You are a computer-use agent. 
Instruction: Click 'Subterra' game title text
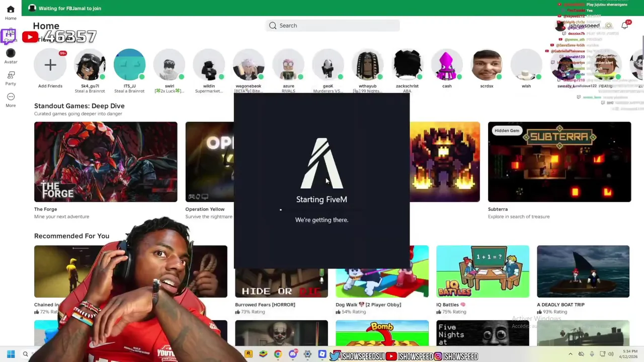click(498, 209)
